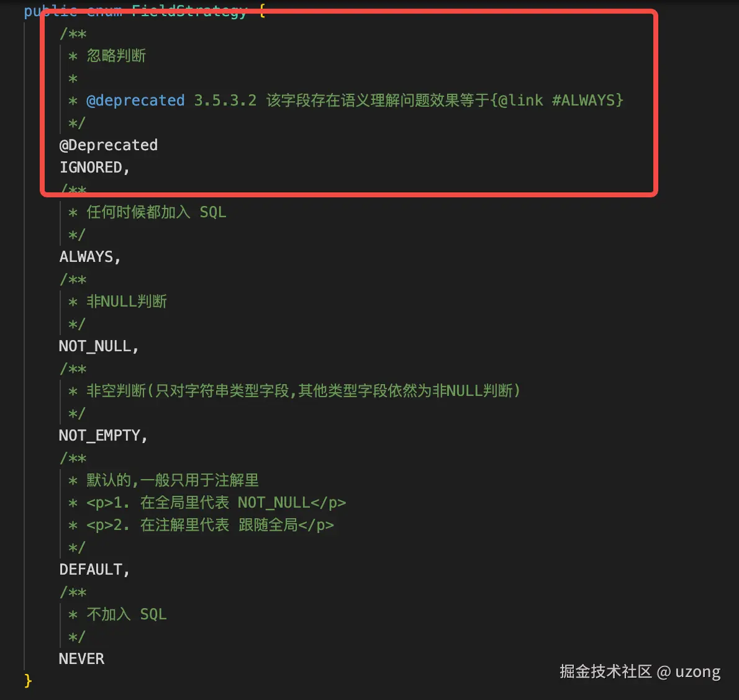Click the @Deprecated annotation

coord(109,145)
